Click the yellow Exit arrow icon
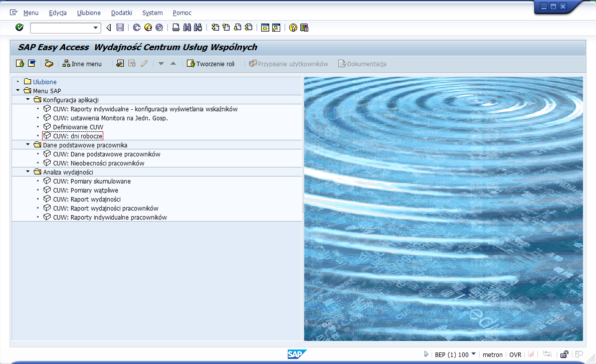596x364 pixels. (148, 28)
